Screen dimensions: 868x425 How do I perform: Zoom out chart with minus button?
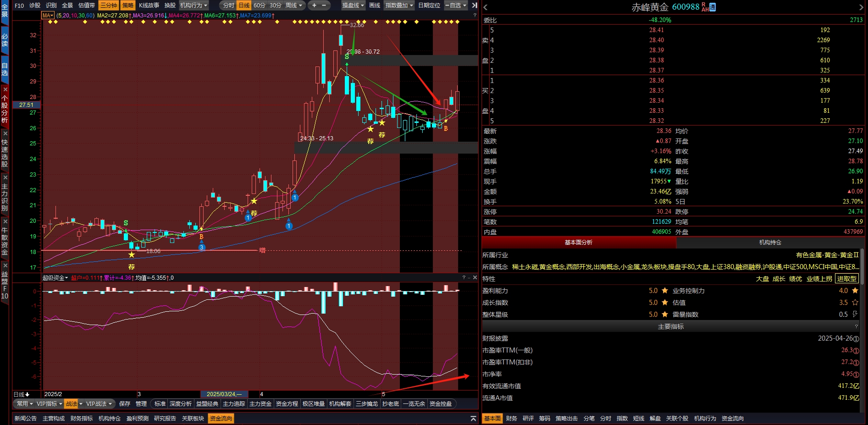point(324,6)
